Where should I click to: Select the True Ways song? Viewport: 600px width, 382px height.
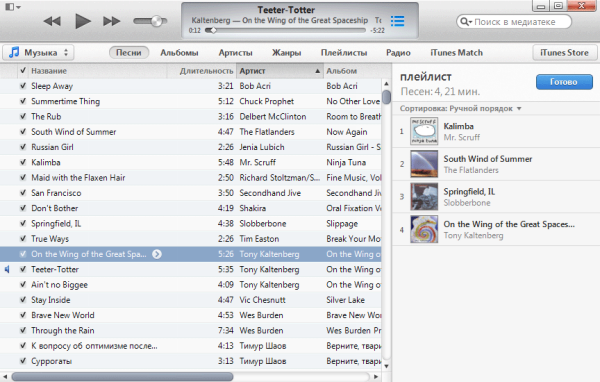[50, 239]
